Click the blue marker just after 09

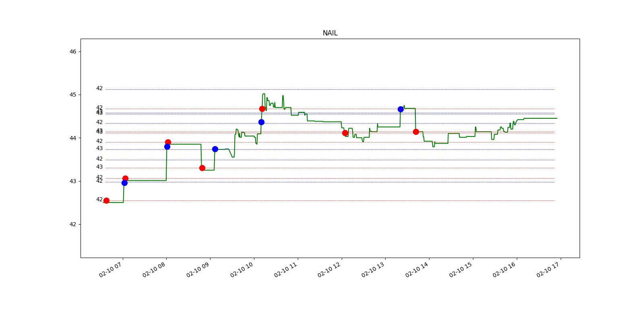pyautogui.click(x=215, y=149)
